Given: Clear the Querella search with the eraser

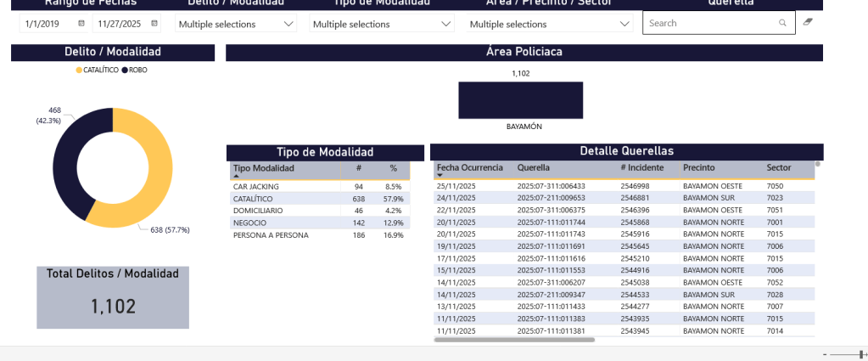Looking at the screenshot, I should click(x=808, y=23).
